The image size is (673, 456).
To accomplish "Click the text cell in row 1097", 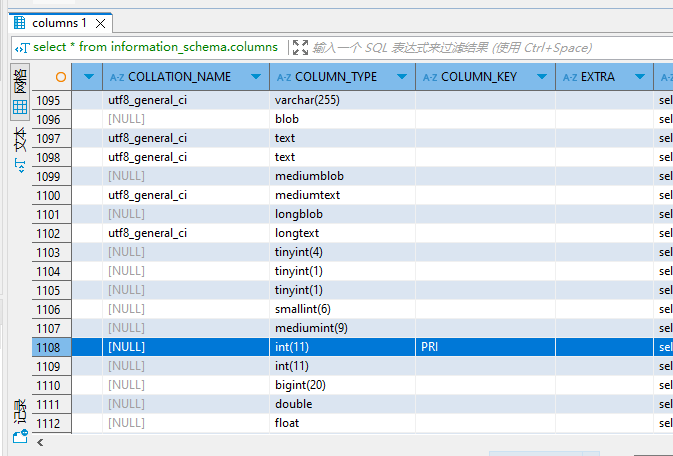I will point(343,138).
